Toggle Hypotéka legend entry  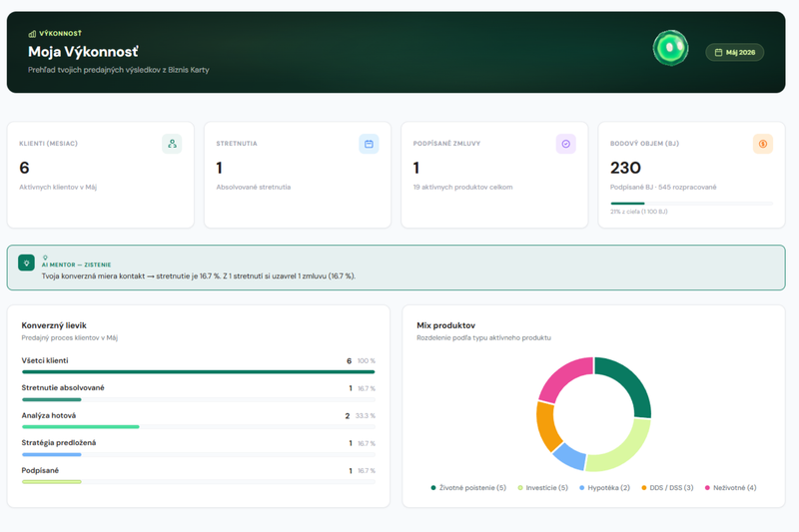604,488
